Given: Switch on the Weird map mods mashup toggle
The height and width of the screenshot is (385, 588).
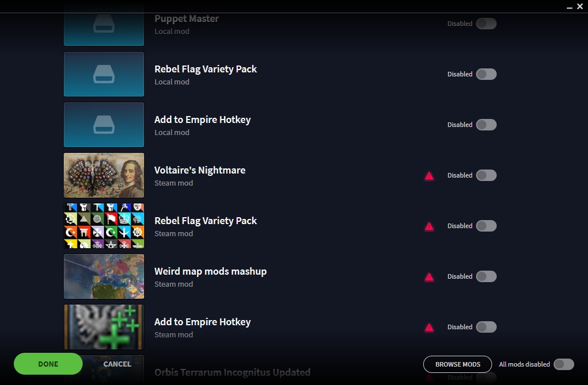Looking at the screenshot, I should 486,276.
